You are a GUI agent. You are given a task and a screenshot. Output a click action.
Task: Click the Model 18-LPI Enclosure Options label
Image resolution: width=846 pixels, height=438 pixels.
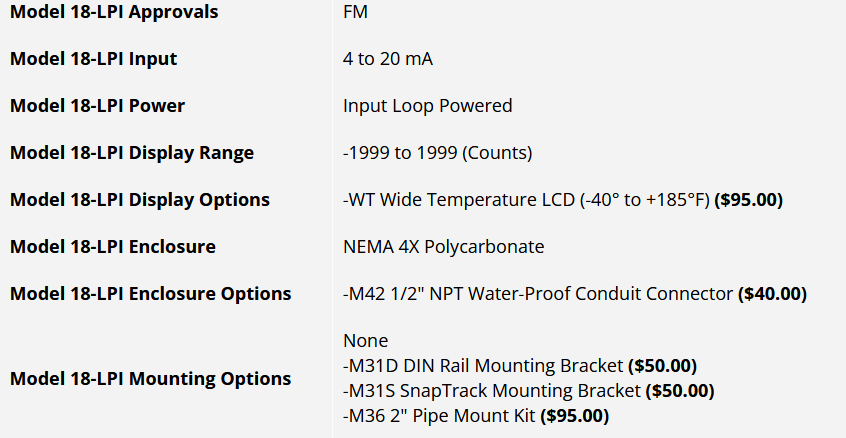(x=150, y=294)
